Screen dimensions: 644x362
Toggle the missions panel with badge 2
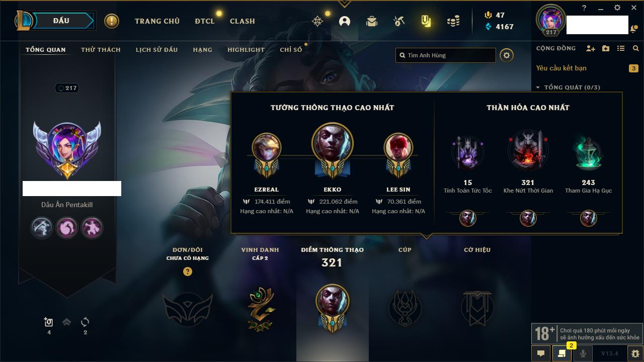[562, 353]
